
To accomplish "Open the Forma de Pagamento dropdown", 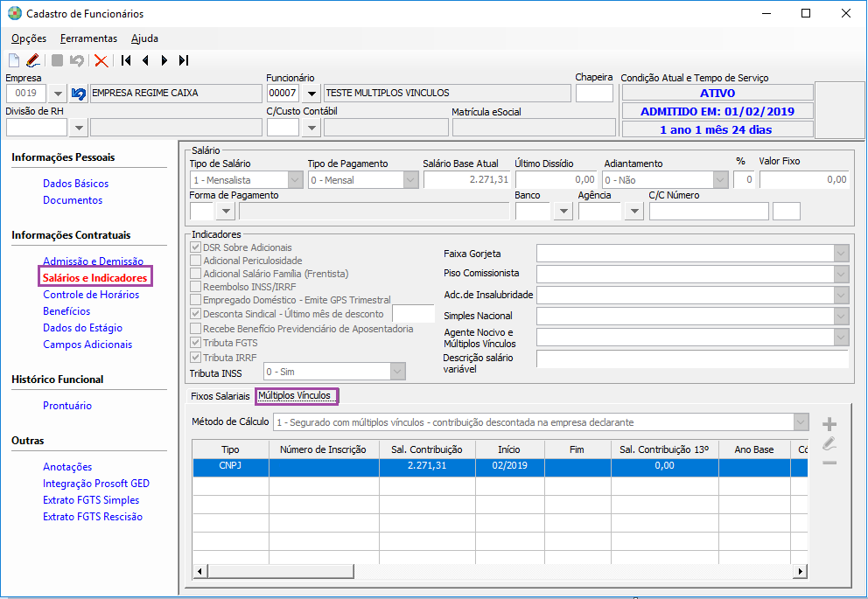I will coord(226,212).
